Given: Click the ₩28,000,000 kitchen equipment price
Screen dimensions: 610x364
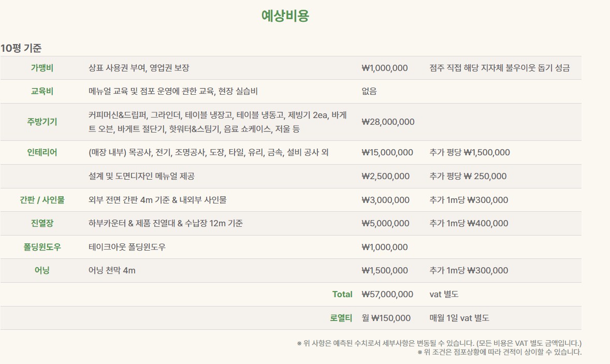Looking at the screenshot, I should [388, 122].
